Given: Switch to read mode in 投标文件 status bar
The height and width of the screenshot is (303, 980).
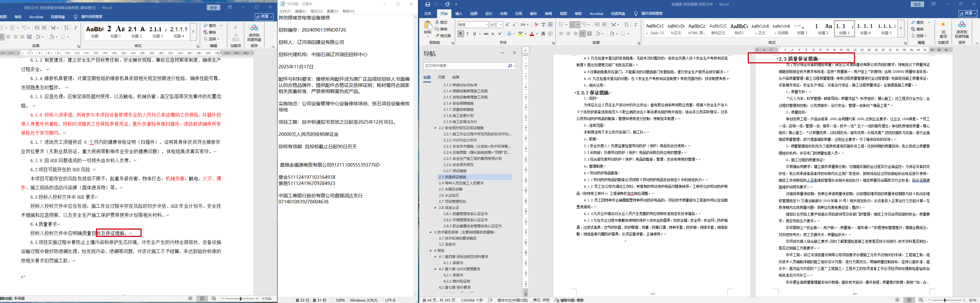Looking at the screenshot, I should coord(898,300).
